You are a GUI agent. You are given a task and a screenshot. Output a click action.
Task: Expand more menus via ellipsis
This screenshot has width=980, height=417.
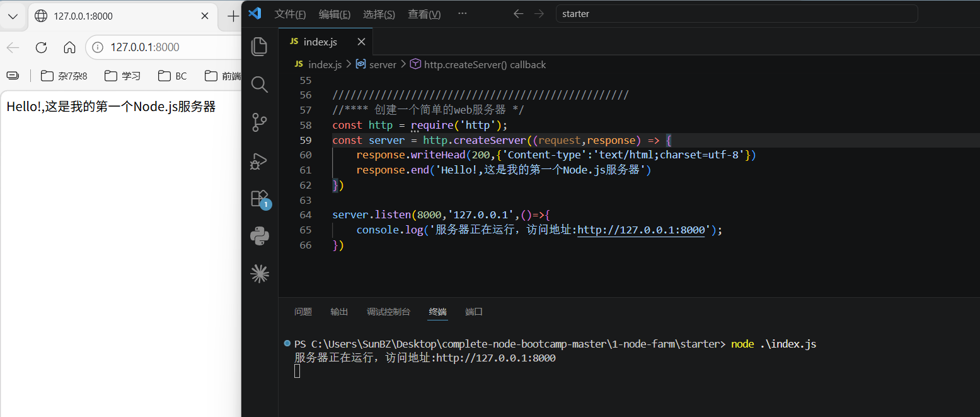pyautogui.click(x=463, y=14)
